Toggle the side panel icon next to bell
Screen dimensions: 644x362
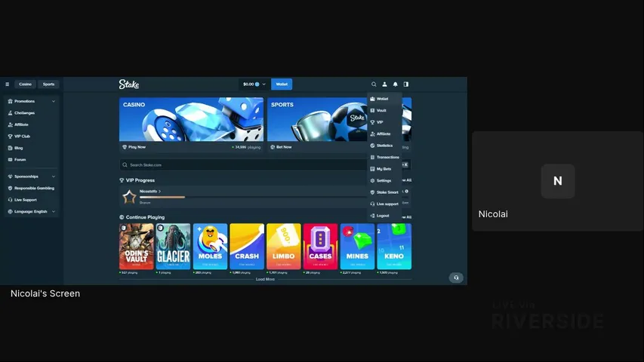point(405,84)
